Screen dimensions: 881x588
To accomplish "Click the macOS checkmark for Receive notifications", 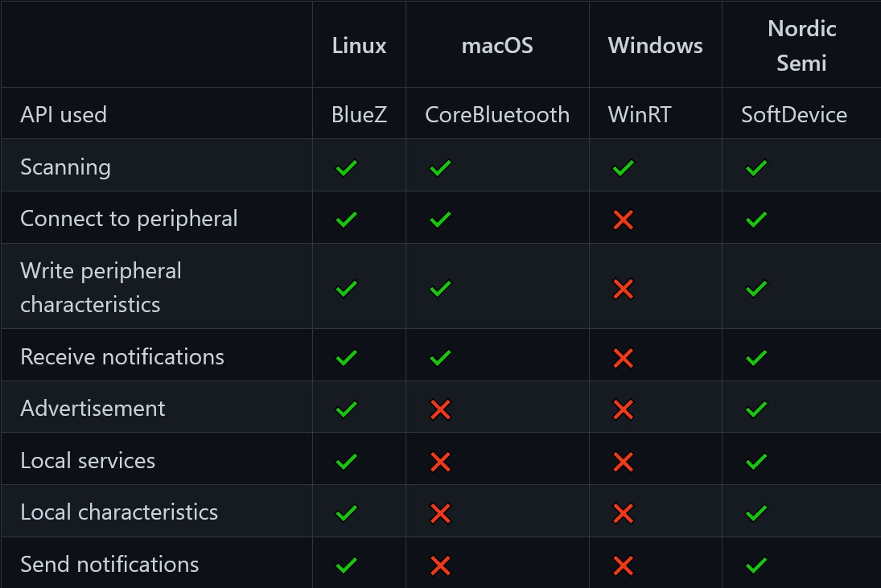I will point(440,358).
